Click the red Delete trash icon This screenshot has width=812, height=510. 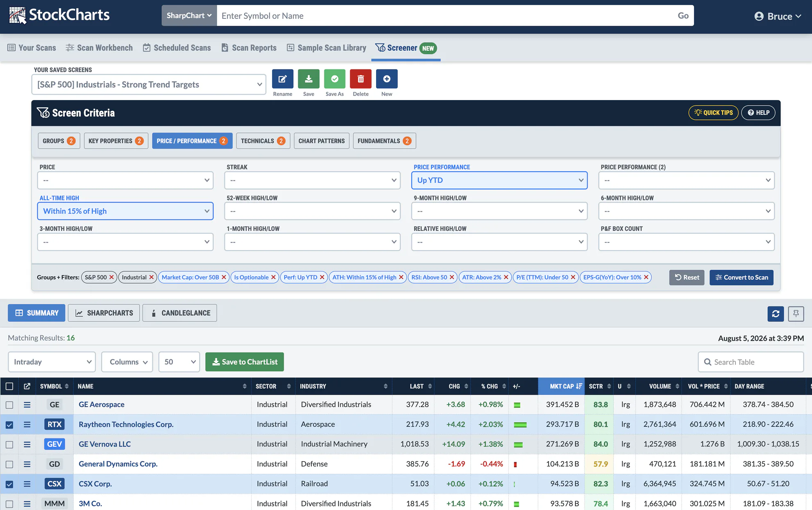(361, 79)
